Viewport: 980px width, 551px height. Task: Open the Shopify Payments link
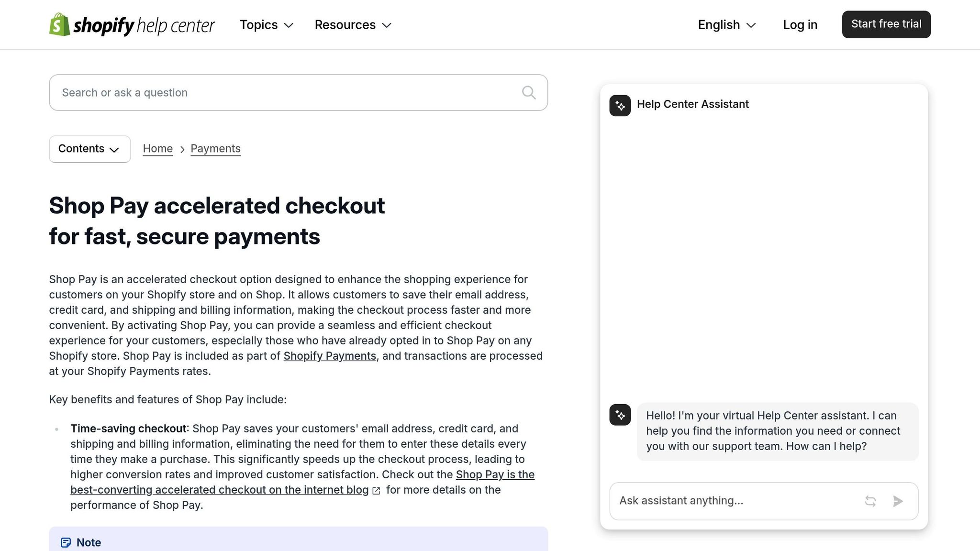[330, 356]
